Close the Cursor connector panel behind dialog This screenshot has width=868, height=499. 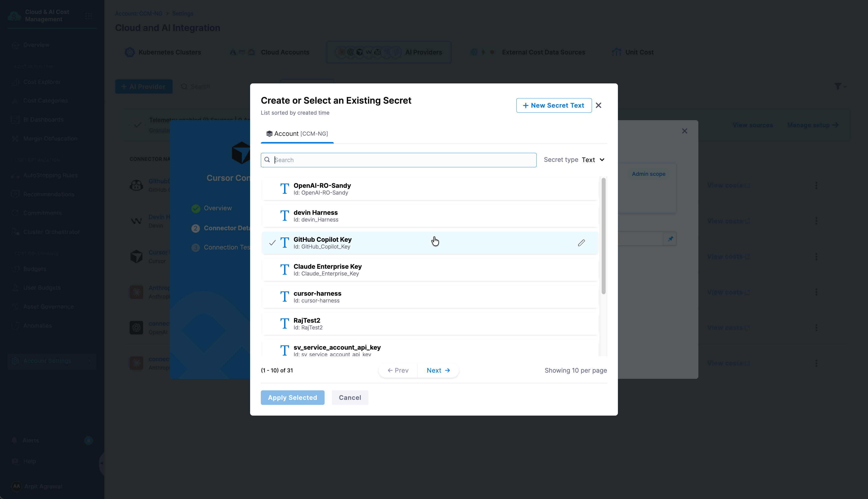click(x=684, y=131)
